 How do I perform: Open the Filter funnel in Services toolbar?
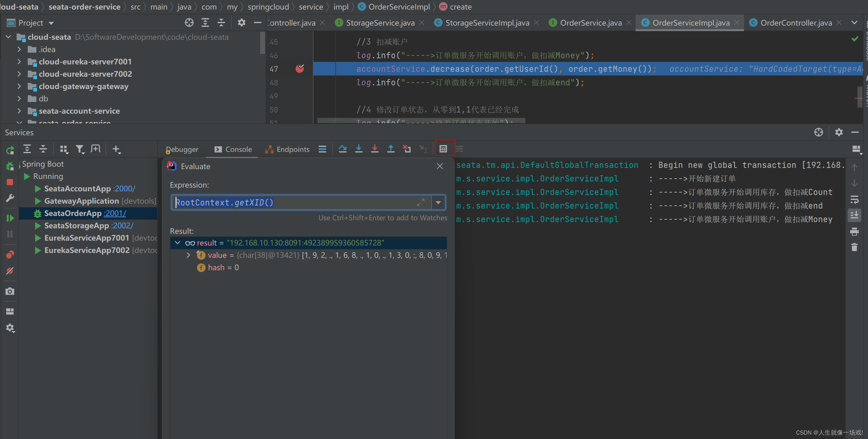click(80, 149)
